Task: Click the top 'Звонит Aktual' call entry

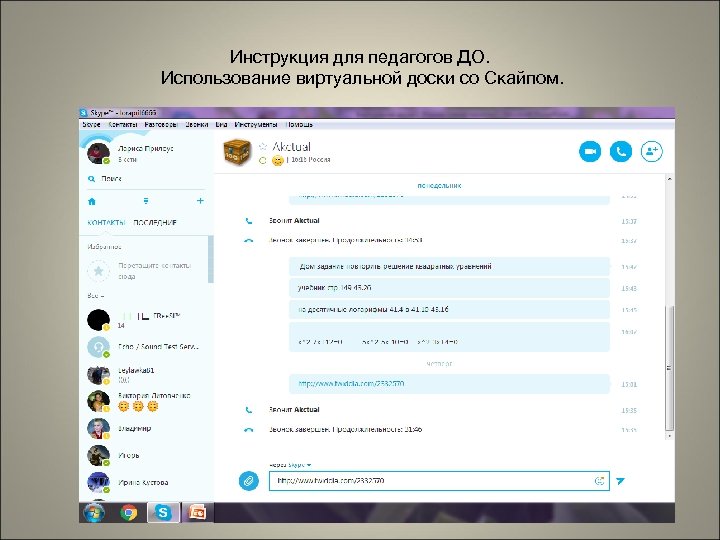Action: tap(294, 221)
